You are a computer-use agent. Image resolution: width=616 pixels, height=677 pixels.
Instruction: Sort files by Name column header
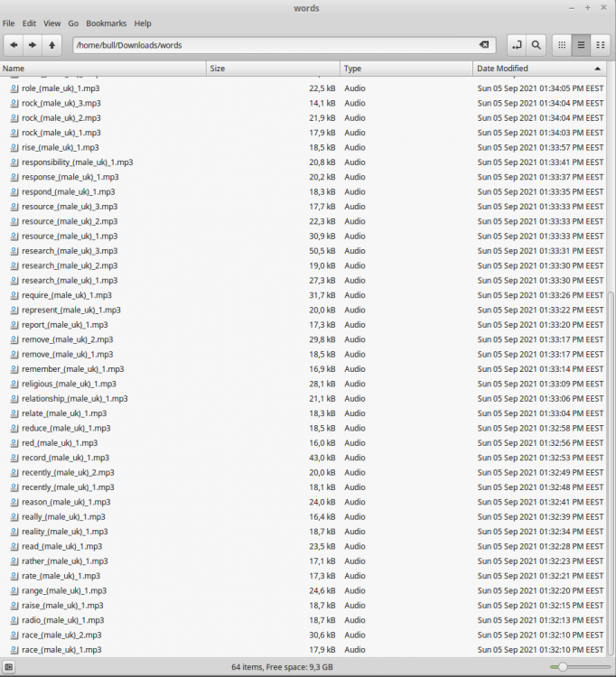coord(99,69)
